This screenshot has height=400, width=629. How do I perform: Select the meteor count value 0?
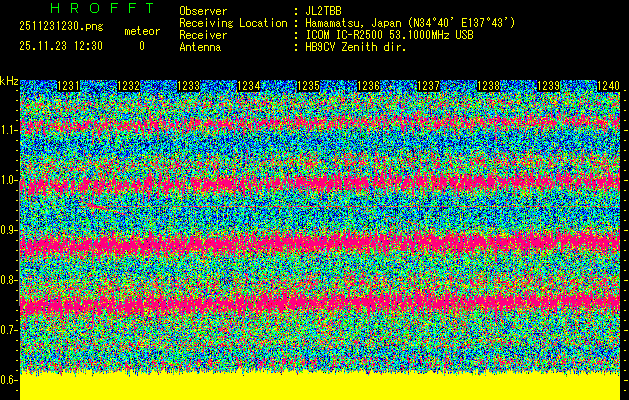coord(141,46)
